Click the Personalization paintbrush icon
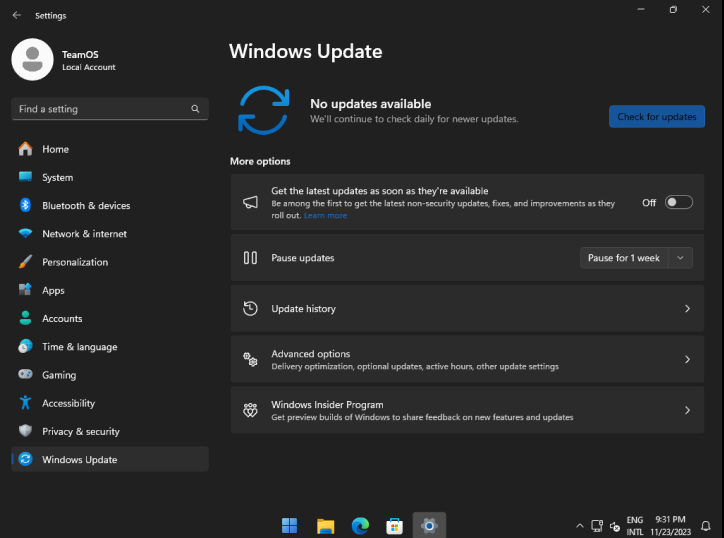 (x=25, y=261)
